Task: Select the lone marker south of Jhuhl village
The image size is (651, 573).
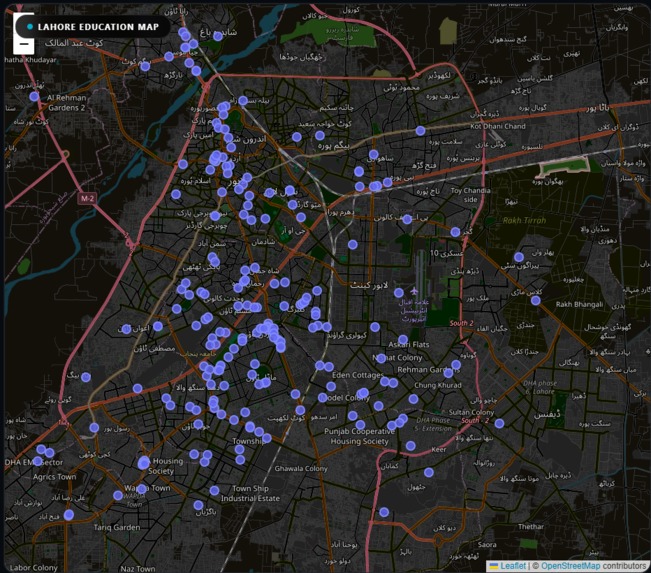Action: (x=384, y=512)
